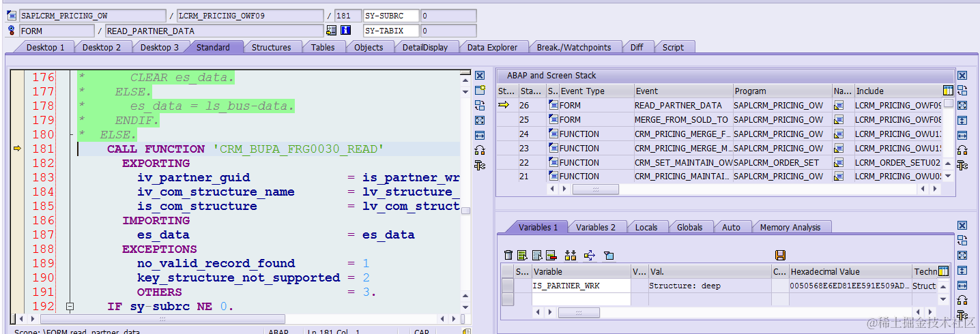Click the empty variable name input cell
Image resolution: width=980 pixels, height=334 pixels.
(581, 299)
